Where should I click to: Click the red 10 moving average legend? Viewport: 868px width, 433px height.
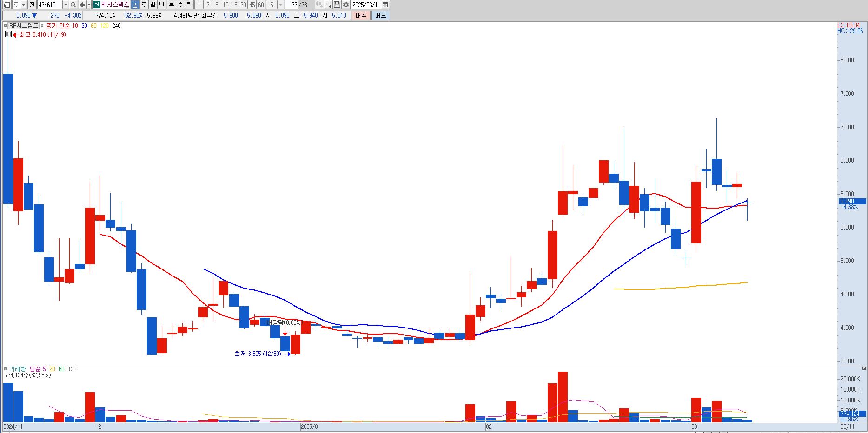coord(75,26)
